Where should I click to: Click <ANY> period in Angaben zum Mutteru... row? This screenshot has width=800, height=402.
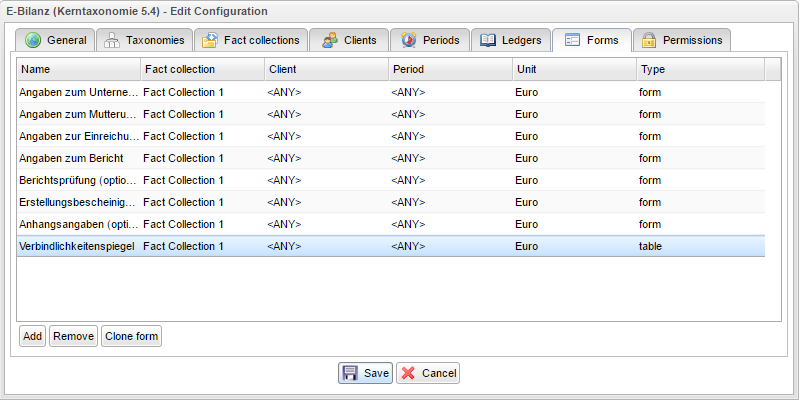408,114
